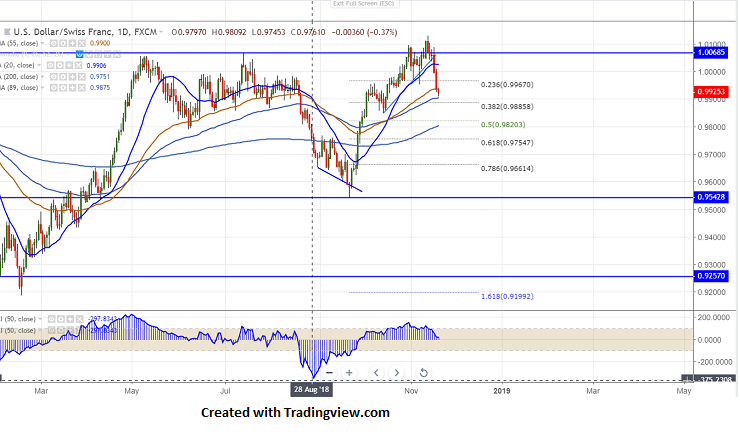Hide the MA (200, close) indicator via eye icon

point(54,76)
